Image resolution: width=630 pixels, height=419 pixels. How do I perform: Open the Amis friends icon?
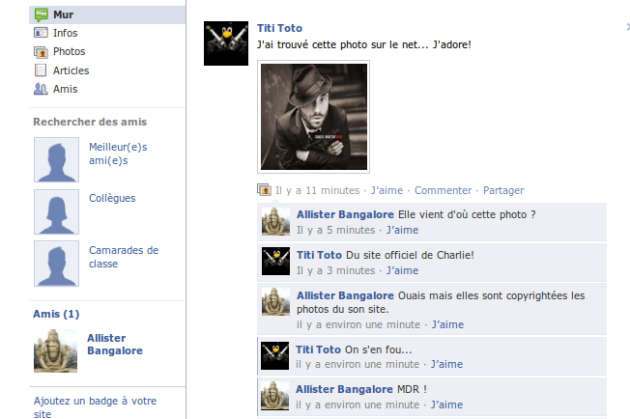click(x=41, y=89)
